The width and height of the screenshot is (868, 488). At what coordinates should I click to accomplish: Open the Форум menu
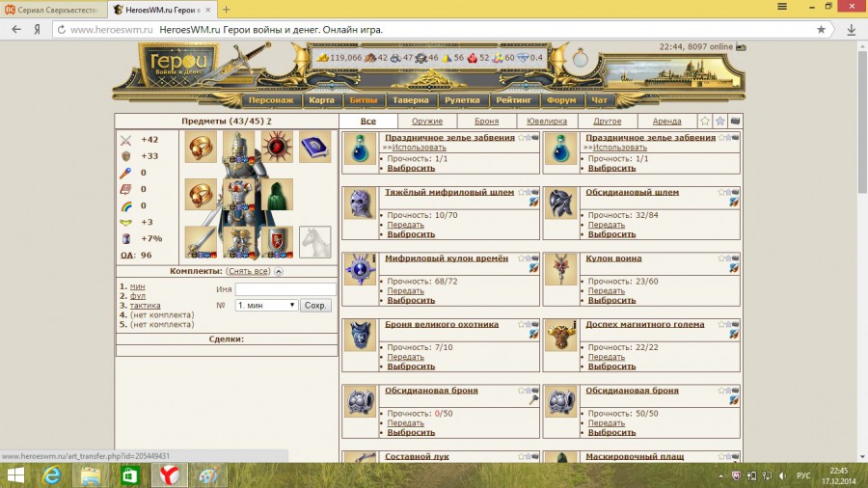tap(561, 100)
